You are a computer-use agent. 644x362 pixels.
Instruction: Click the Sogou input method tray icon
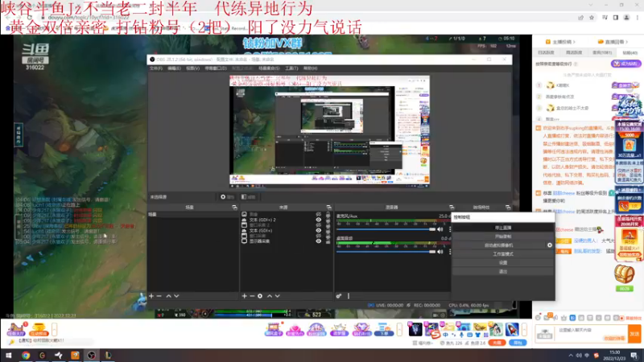(x=597, y=356)
